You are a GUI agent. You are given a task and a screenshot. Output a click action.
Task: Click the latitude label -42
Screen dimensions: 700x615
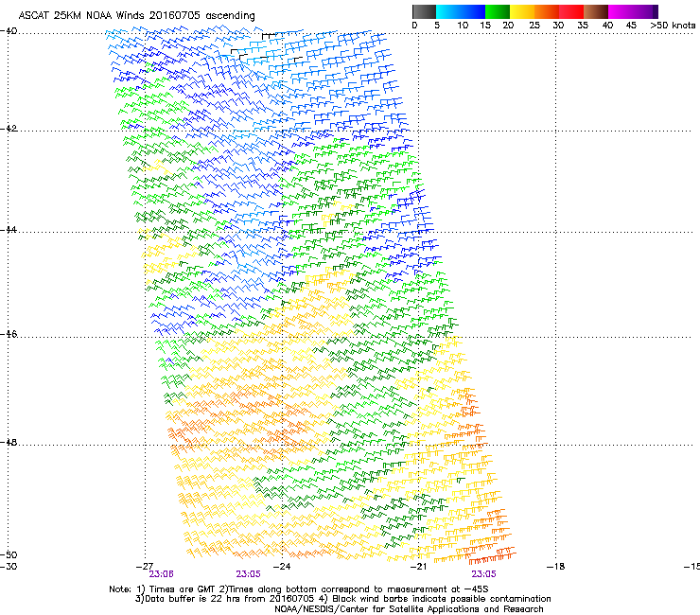[x=9, y=129]
